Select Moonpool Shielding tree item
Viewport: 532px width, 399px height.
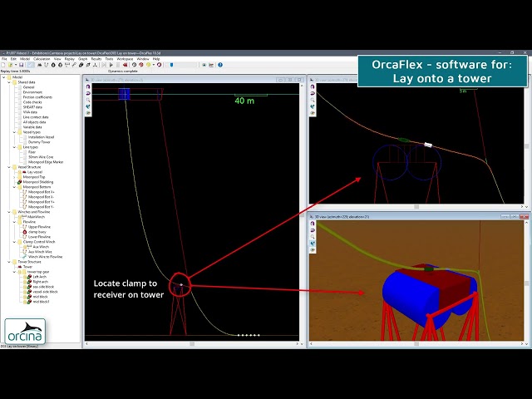(38, 182)
